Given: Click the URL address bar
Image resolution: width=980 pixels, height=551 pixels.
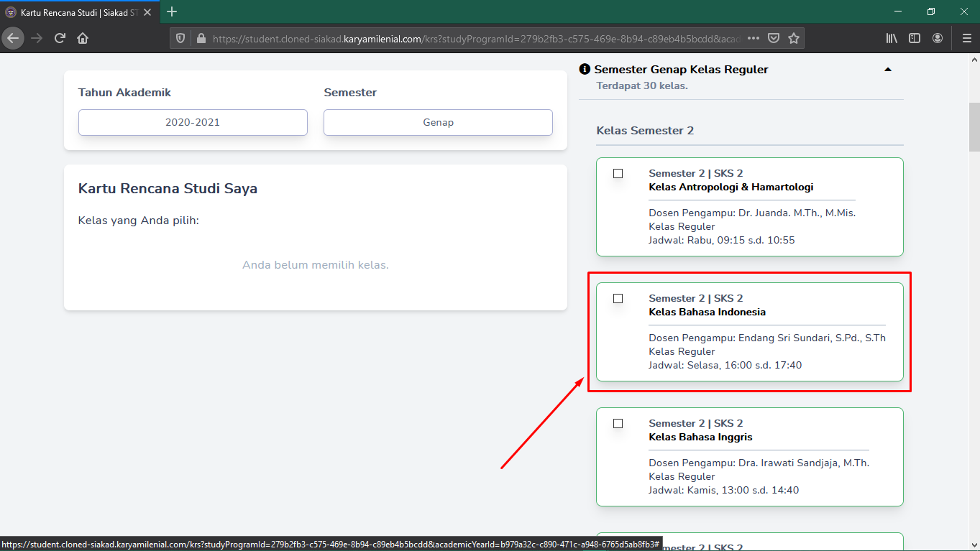Looking at the screenshot, I should tap(475, 39).
